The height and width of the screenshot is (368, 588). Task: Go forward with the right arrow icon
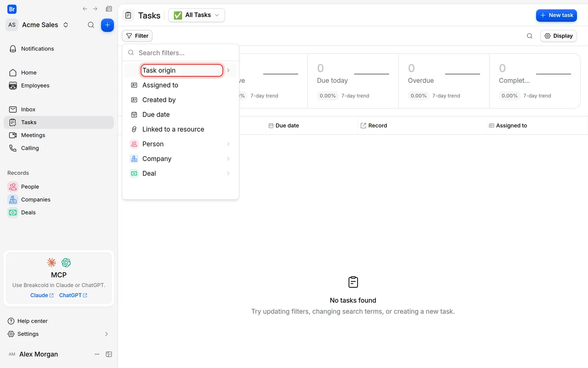[x=95, y=9]
